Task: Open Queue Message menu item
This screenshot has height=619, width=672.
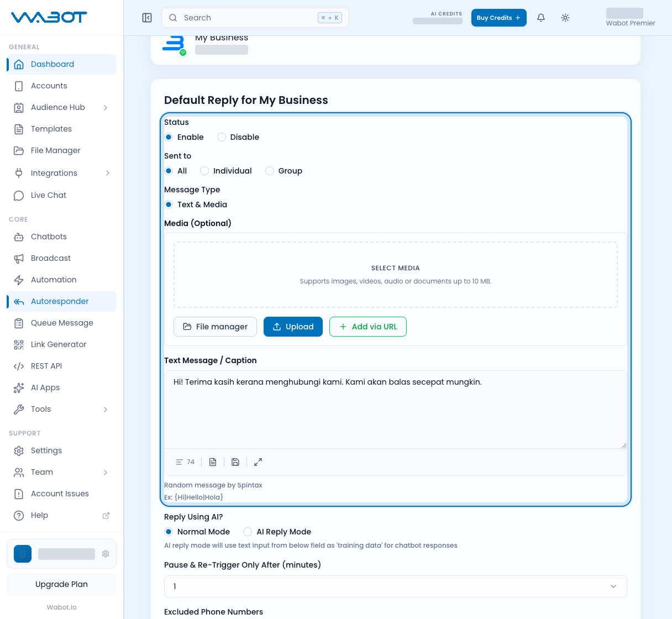Action: (62, 323)
